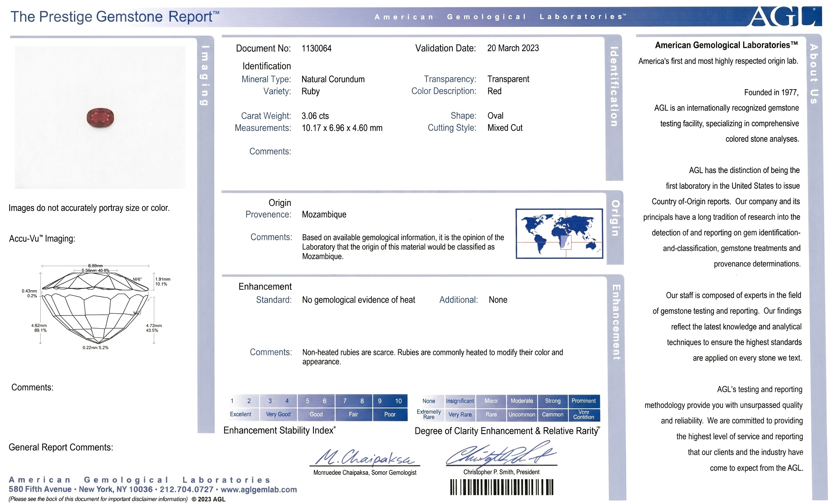Open the www.aglgemlab.com website link
Screen dimensions: 837x504
258,490
